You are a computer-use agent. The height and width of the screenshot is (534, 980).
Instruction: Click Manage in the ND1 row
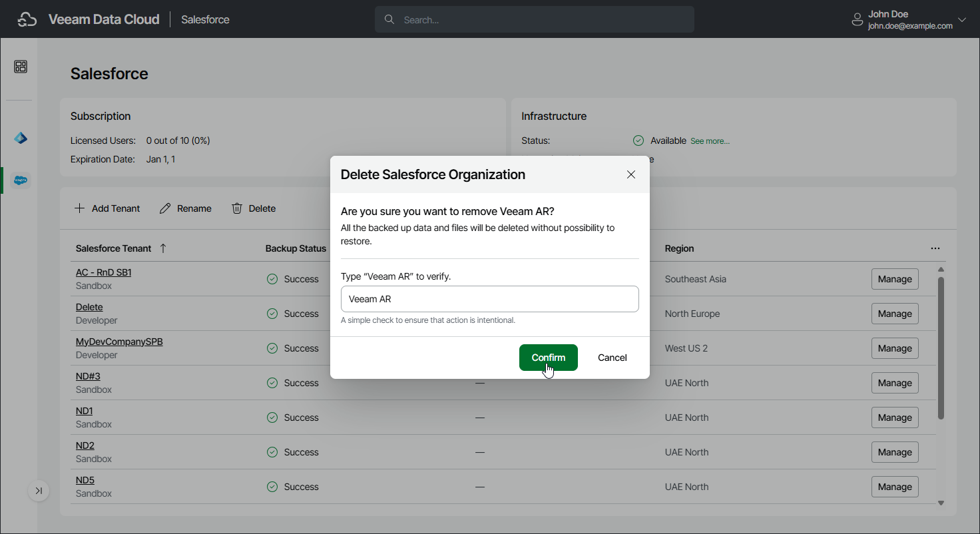click(895, 417)
